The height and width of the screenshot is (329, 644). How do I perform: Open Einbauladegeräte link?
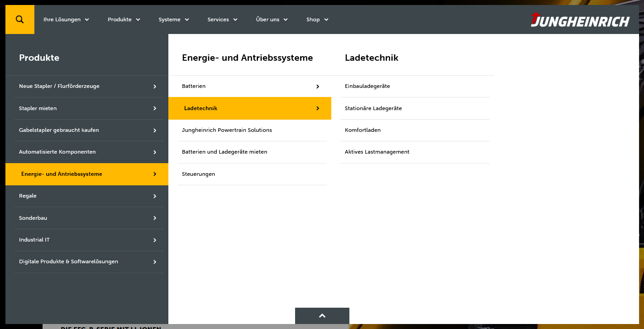click(x=367, y=86)
